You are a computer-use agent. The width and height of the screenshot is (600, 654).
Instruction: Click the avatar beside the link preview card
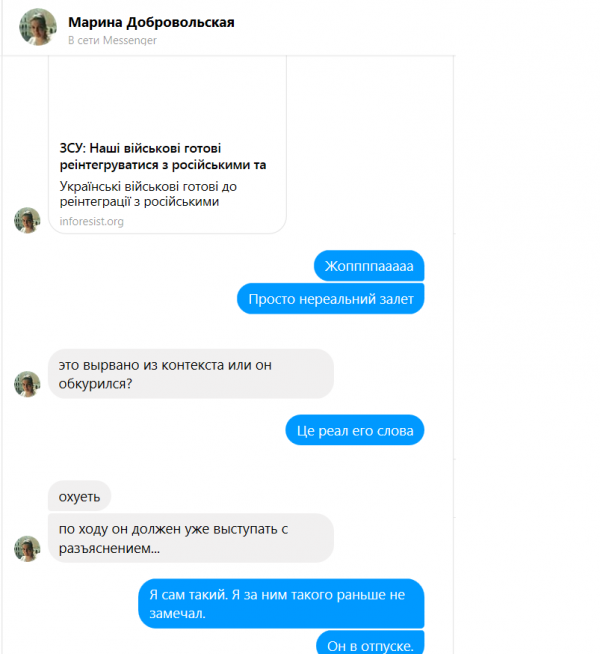click(x=27, y=220)
